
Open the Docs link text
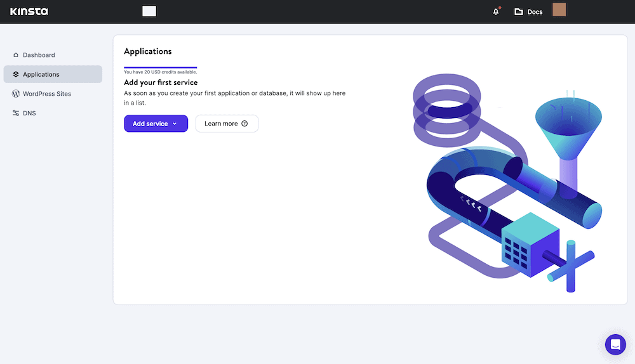point(535,12)
